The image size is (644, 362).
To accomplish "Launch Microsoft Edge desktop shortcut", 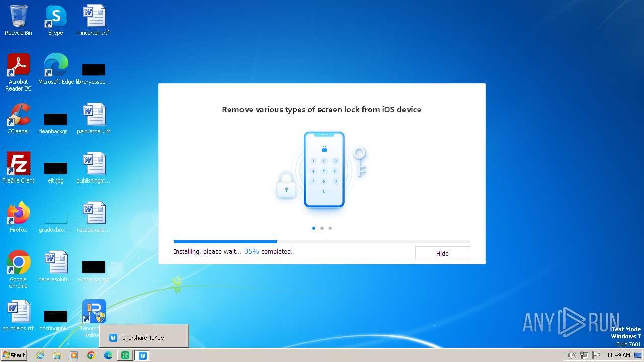I will [x=56, y=69].
